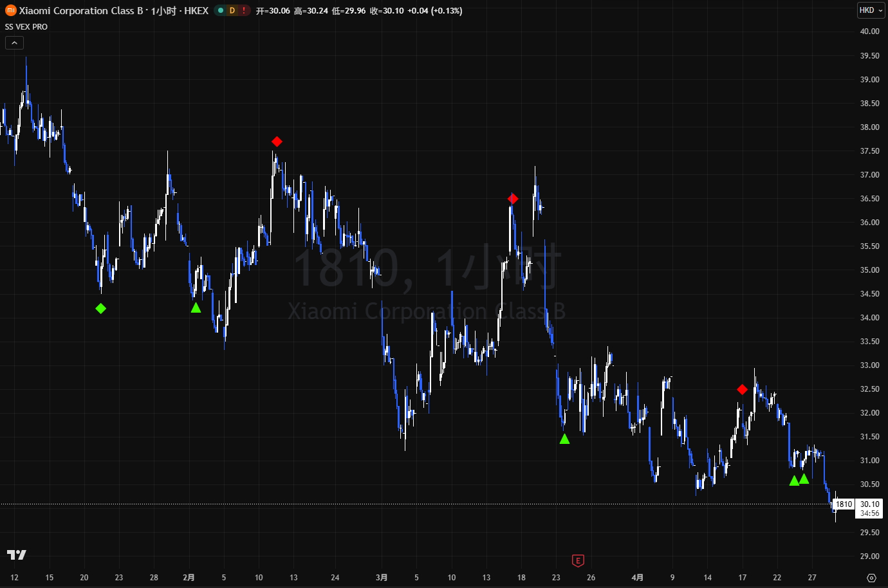Screen dimensions: 888x588
Task: Click the 29.00 price axis label
Action: (x=869, y=556)
